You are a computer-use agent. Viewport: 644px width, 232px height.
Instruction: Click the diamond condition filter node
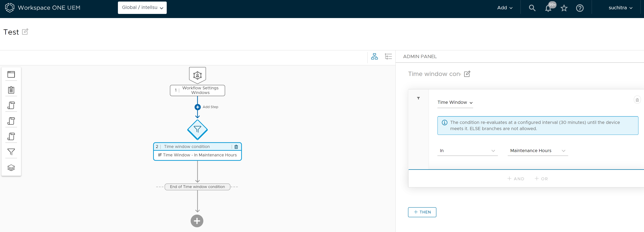197,130
